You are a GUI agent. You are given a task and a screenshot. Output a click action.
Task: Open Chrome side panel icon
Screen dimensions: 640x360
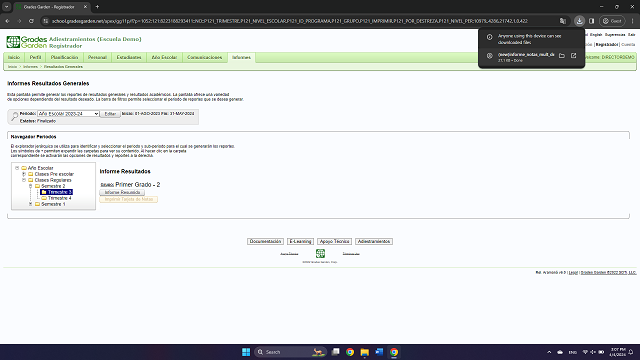click(591, 21)
